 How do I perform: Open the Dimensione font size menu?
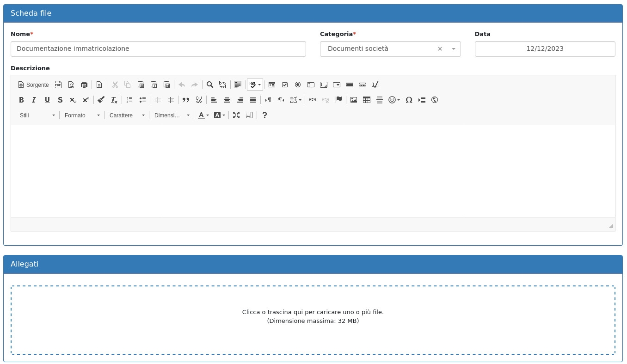(x=172, y=115)
